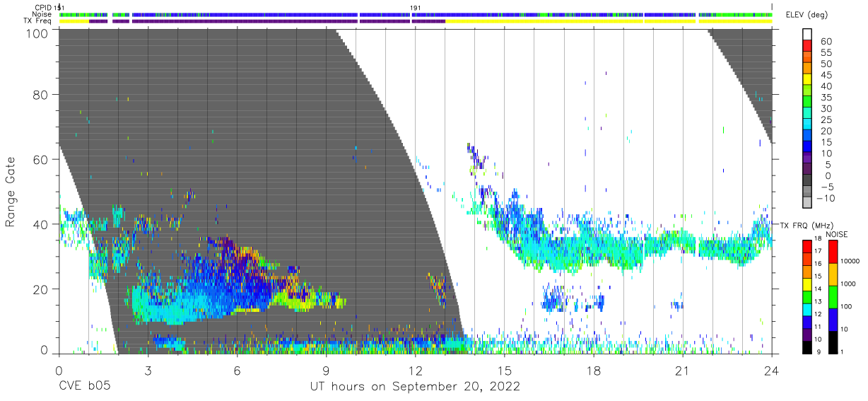Click 'UT hours on September 20, 2022' axis title
Viewport: 868px width, 401px height.
(415, 387)
